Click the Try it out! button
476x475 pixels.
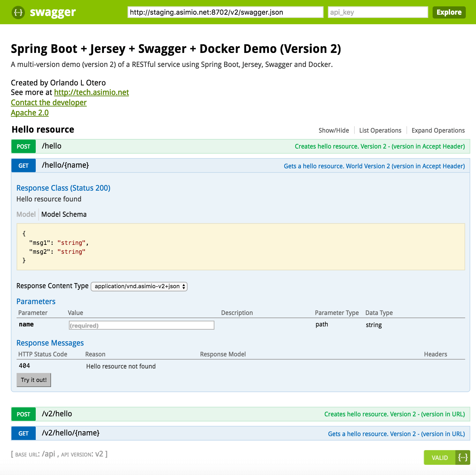(33, 380)
